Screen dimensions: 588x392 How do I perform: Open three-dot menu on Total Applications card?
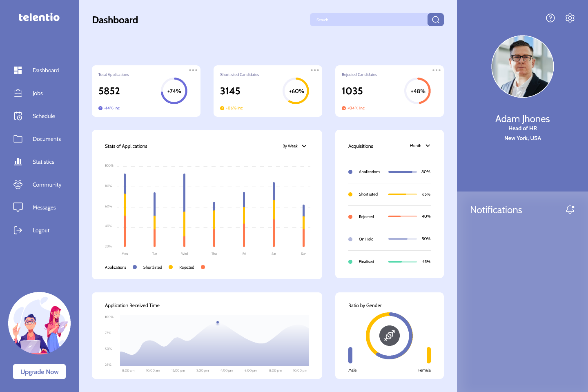tap(193, 70)
